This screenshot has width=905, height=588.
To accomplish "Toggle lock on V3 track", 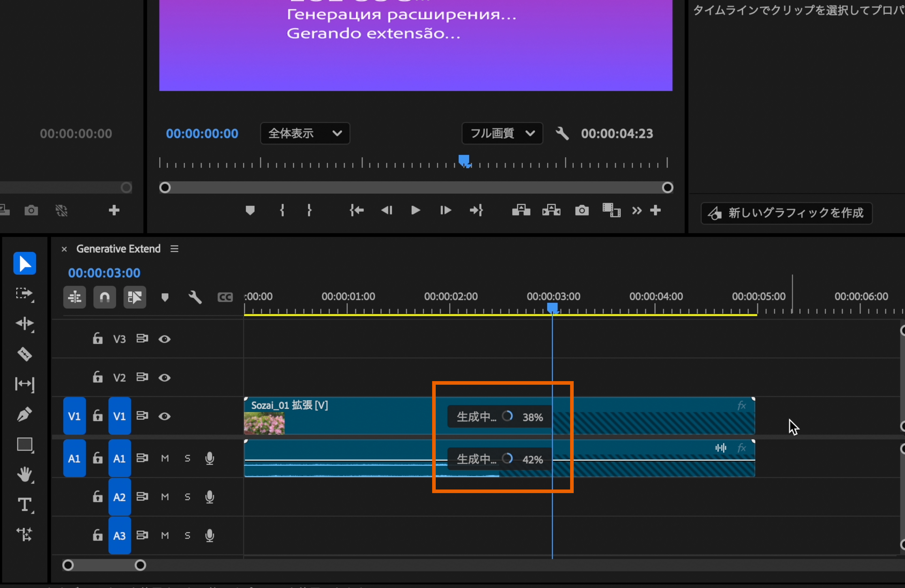I will 98,339.
